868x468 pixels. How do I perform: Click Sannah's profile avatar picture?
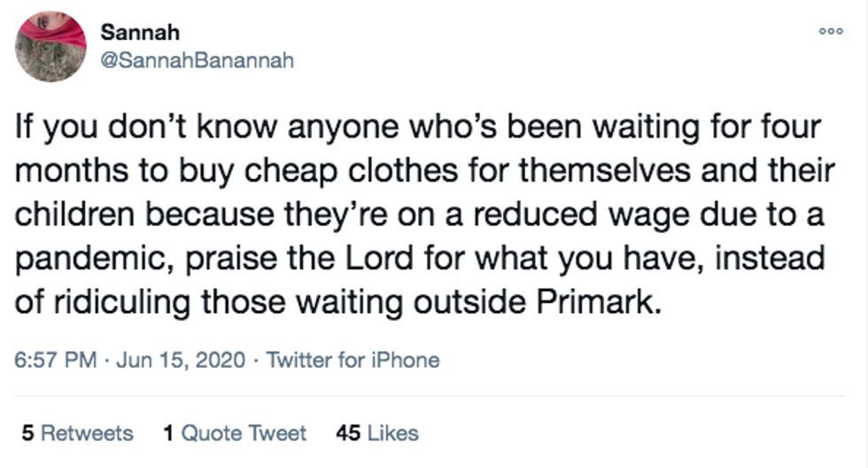51,46
